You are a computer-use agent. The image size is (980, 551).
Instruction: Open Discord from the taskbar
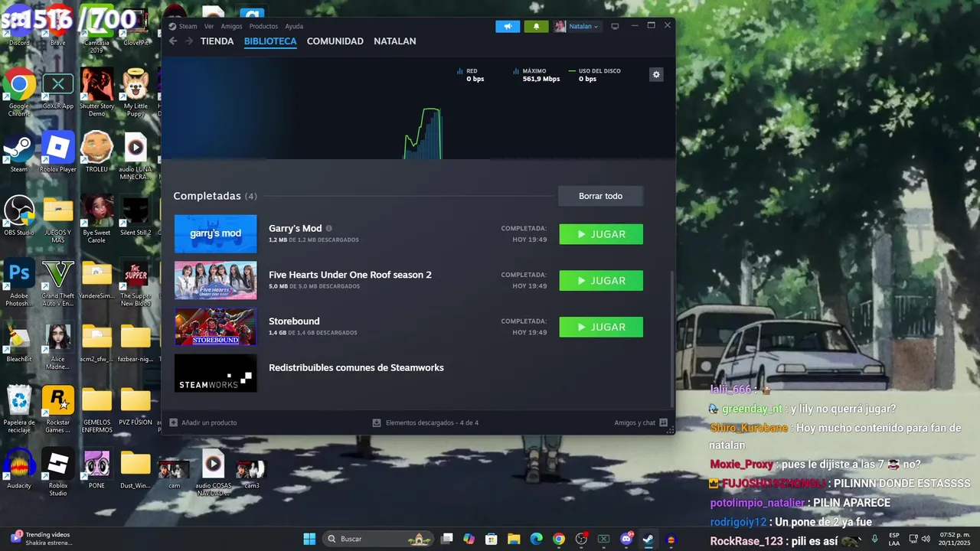coord(626,539)
